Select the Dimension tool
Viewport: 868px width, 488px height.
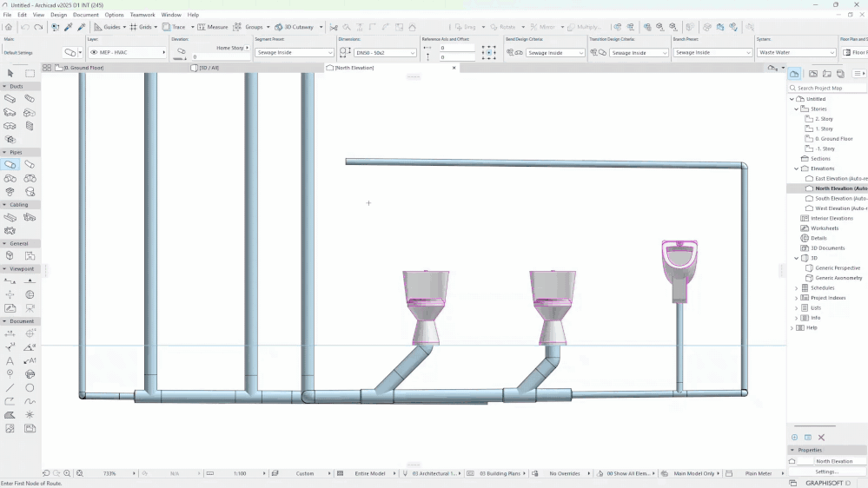pyautogui.click(x=10, y=333)
